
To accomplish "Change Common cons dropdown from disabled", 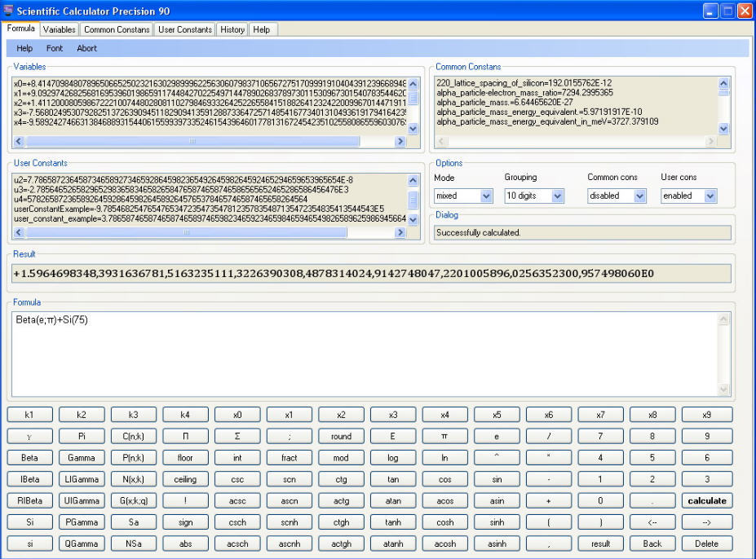I will [x=617, y=196].
